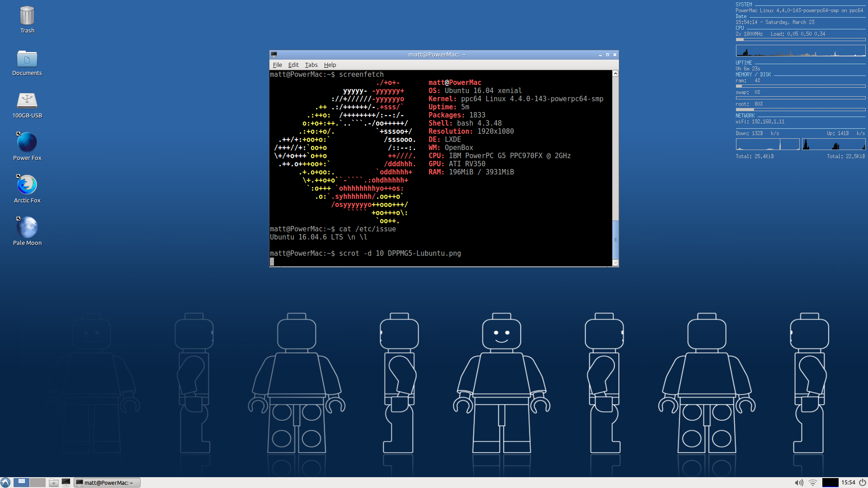868x488 pixels.
Task: Click 'screenfetch' command text in terminal
Action: click(x=361, y=75)
